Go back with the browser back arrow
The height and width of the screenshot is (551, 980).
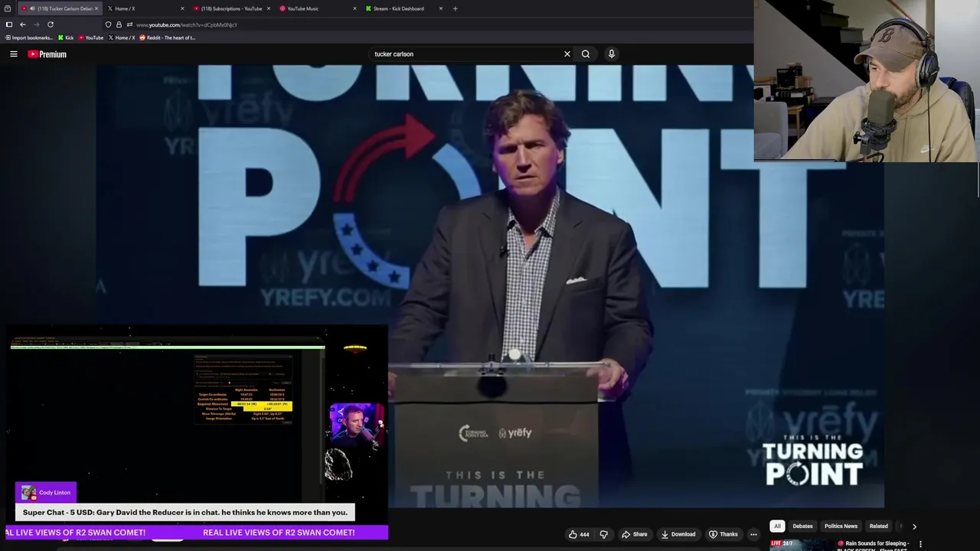pos(22,24)
